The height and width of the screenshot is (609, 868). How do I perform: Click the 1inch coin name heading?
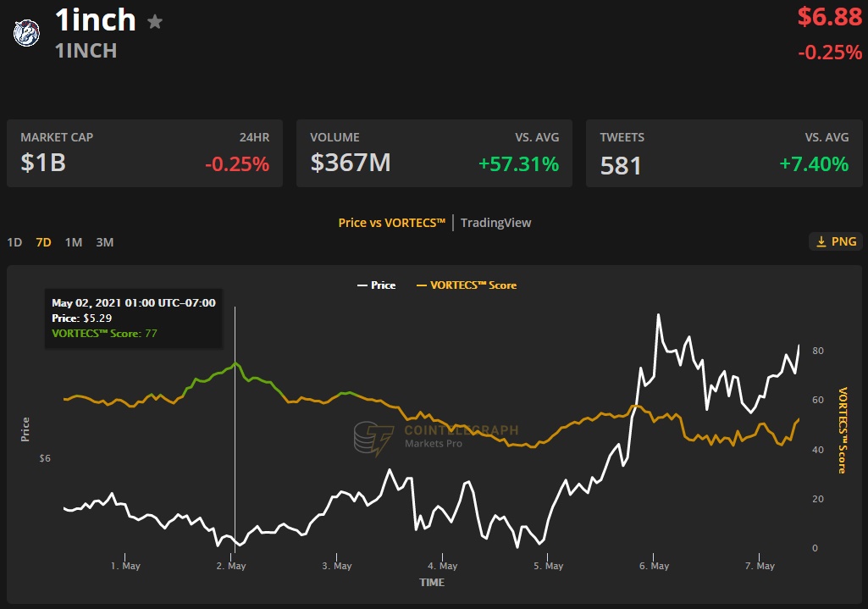96,20
